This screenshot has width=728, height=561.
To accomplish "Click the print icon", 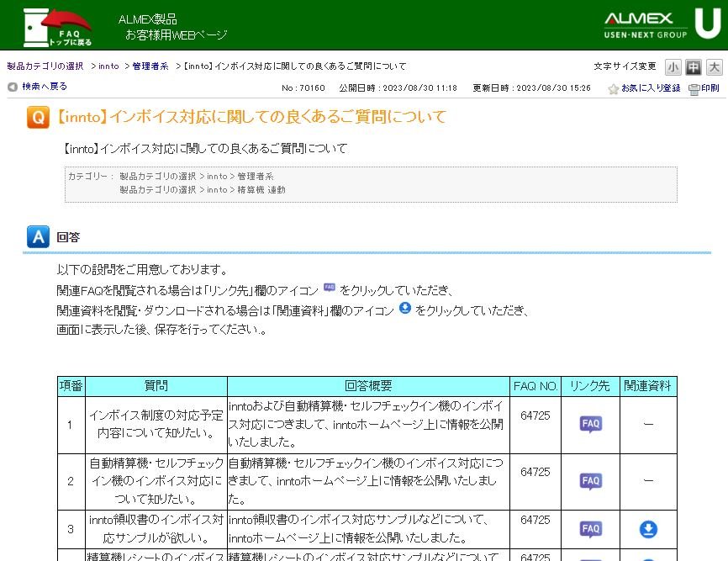I will (x=694, y=88).
